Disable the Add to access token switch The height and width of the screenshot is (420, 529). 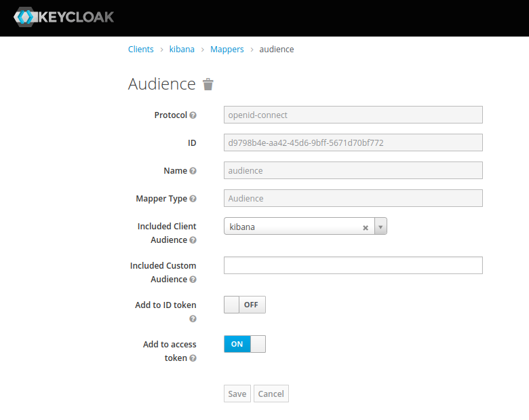tap(244, 344)
